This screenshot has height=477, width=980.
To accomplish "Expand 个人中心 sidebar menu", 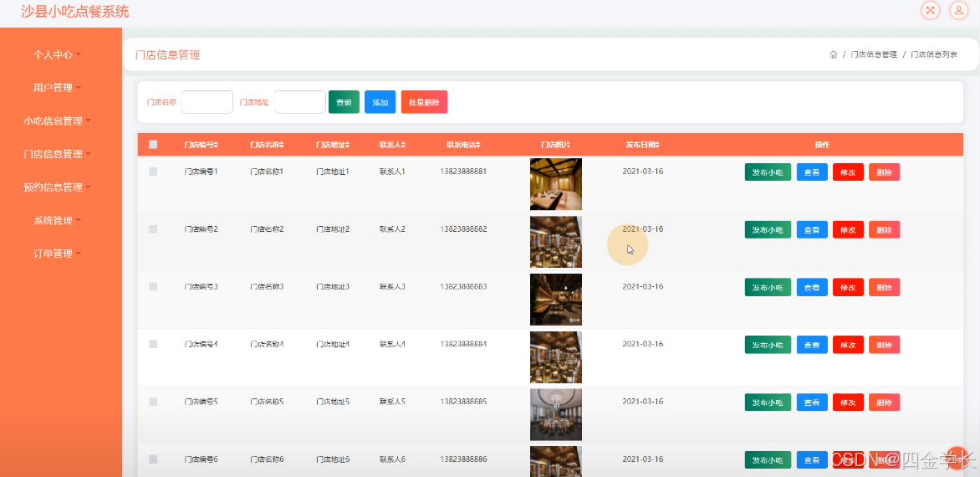I will point(57,54).
